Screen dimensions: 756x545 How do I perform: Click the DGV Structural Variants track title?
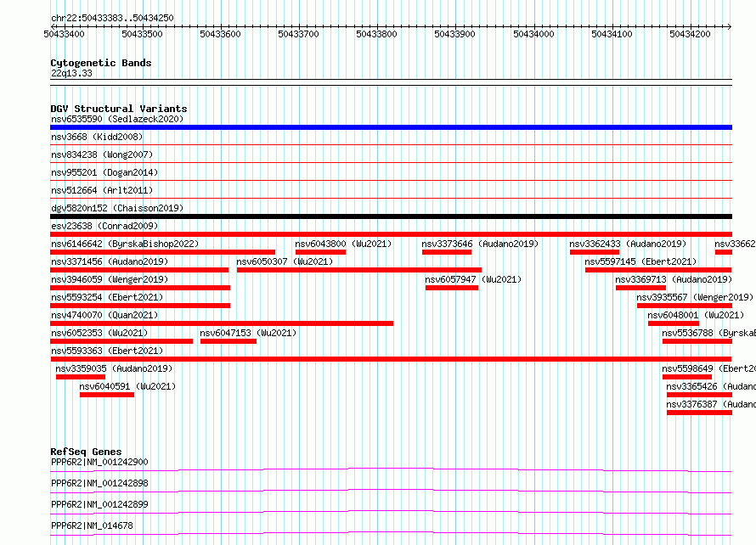click(119, 109)
